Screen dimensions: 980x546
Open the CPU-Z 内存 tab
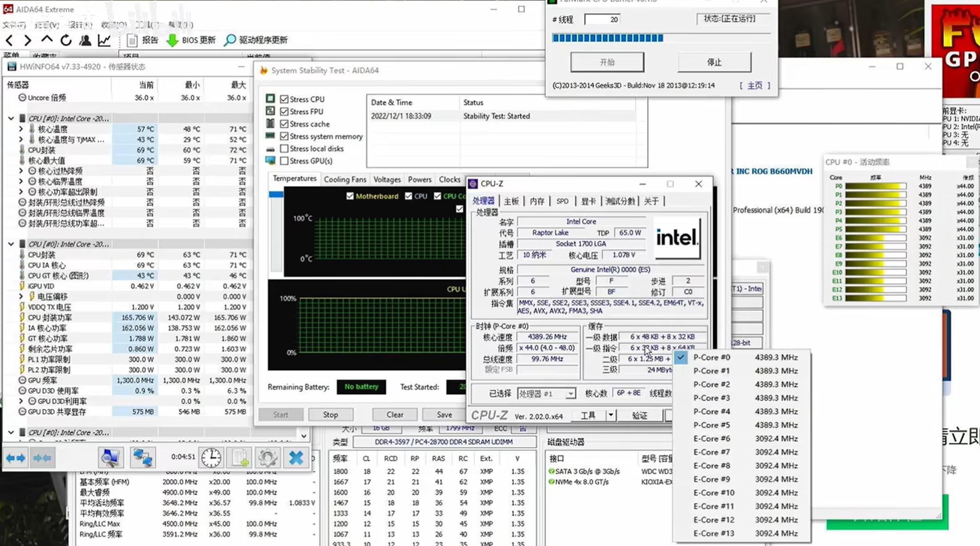pos(537,201)
